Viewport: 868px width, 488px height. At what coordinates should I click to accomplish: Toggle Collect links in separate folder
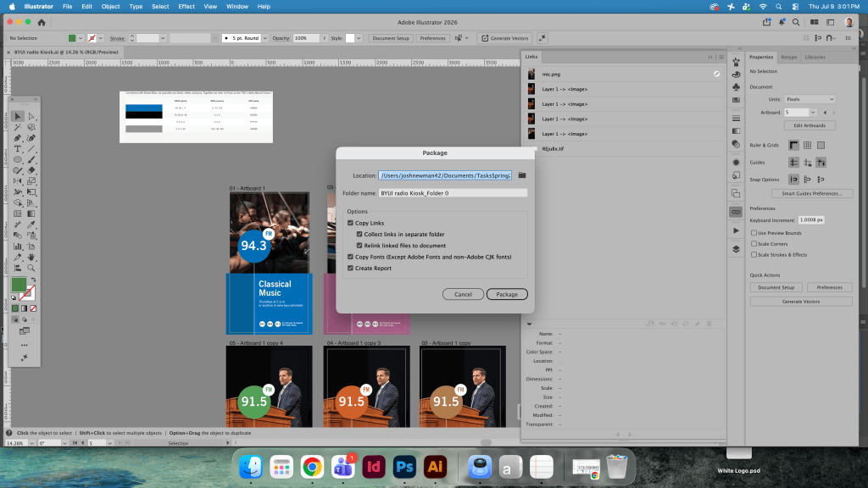359,234
